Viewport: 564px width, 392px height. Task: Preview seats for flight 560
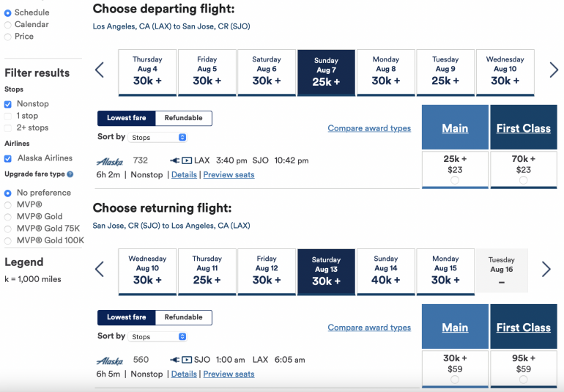coord(229,374)
